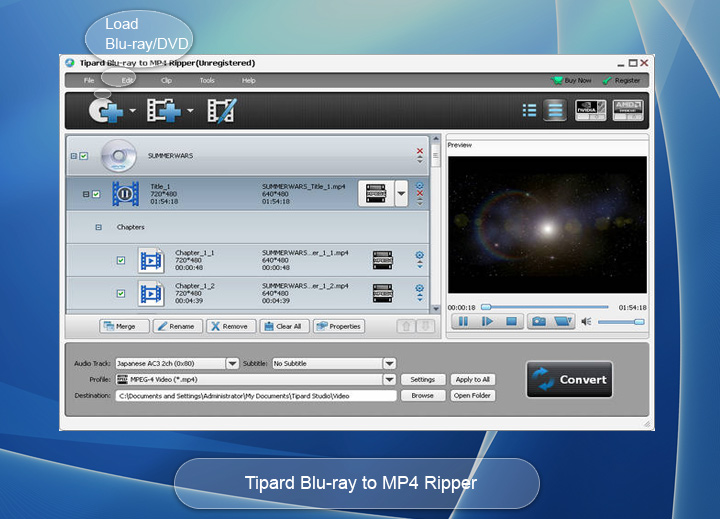Move item down with the down-arrow button

425,326
